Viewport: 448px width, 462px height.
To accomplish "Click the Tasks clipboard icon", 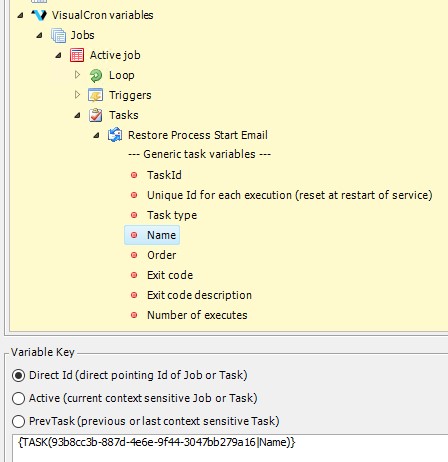I will [96, 115].
